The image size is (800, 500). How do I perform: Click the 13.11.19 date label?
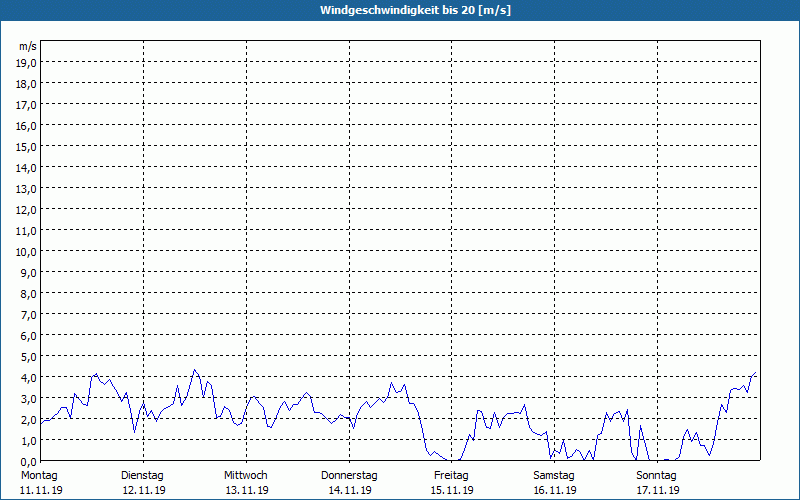247,490
